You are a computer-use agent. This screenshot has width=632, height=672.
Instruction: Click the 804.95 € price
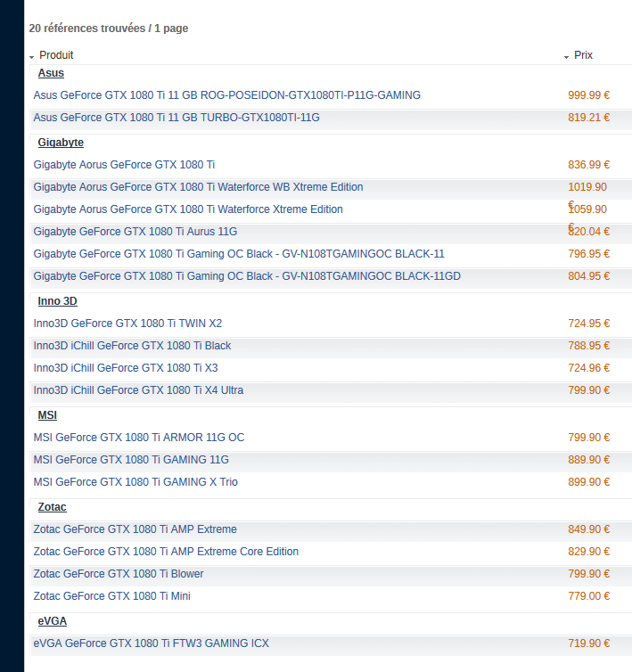click(588, 276)
